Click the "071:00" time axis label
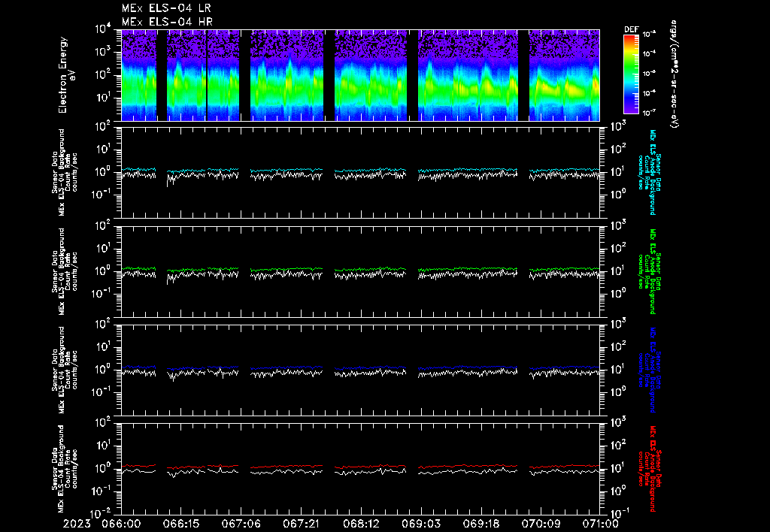Viewport: 770px width, 532px height. coord(599,524)
